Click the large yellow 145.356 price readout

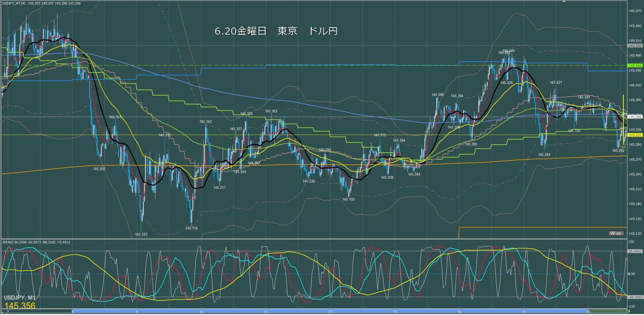[x=20, y=306]
